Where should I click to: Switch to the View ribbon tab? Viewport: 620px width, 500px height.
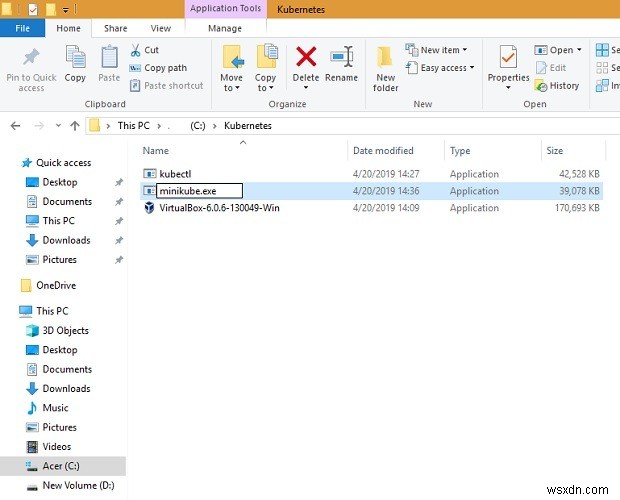pyautogui.click(x=161, y=28)
